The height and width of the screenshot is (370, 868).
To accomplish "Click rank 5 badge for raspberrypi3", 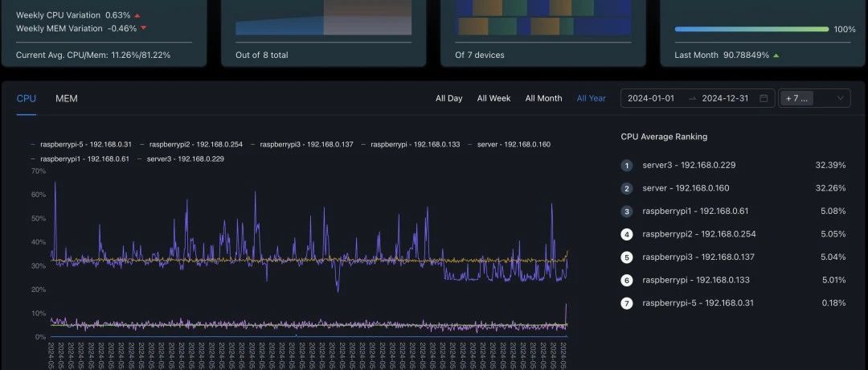I will [627, 257].
